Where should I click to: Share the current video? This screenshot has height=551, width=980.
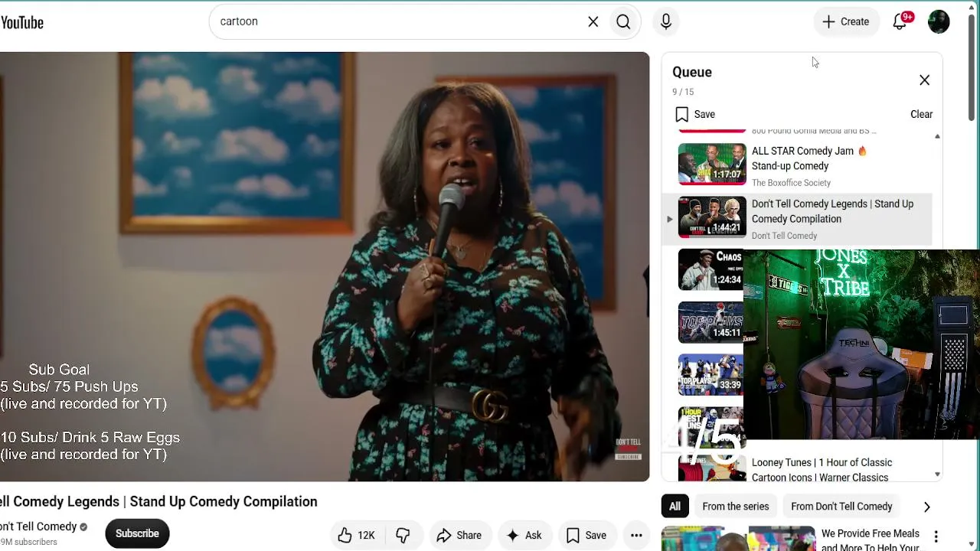(459, 535)
